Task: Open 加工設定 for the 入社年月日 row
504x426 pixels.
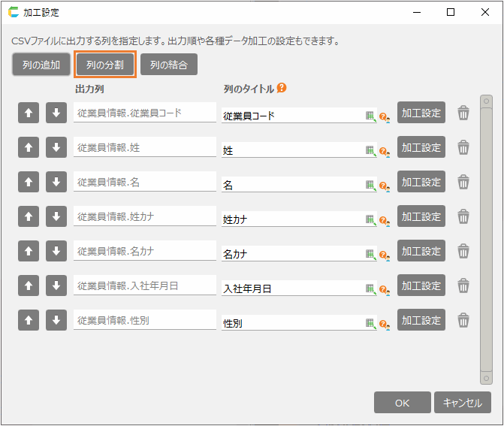Action: (x=421, y=286)
